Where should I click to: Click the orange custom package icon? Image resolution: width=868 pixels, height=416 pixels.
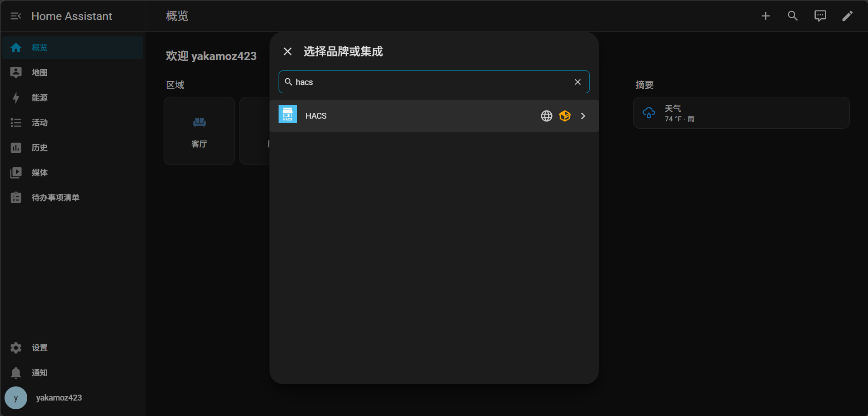[565, 116]
